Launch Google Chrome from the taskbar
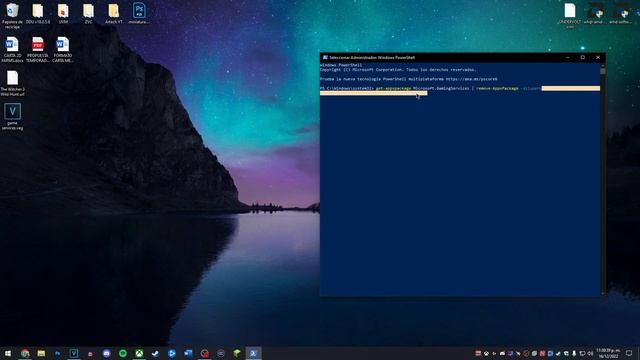Screen dimensions: 640x360 tap(25, 353)
